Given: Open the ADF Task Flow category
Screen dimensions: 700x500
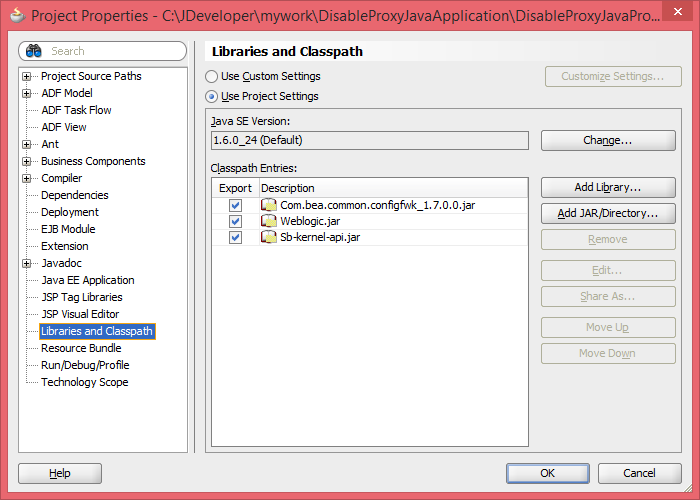Looking at the screenshot, I should (x=76, y=110).
